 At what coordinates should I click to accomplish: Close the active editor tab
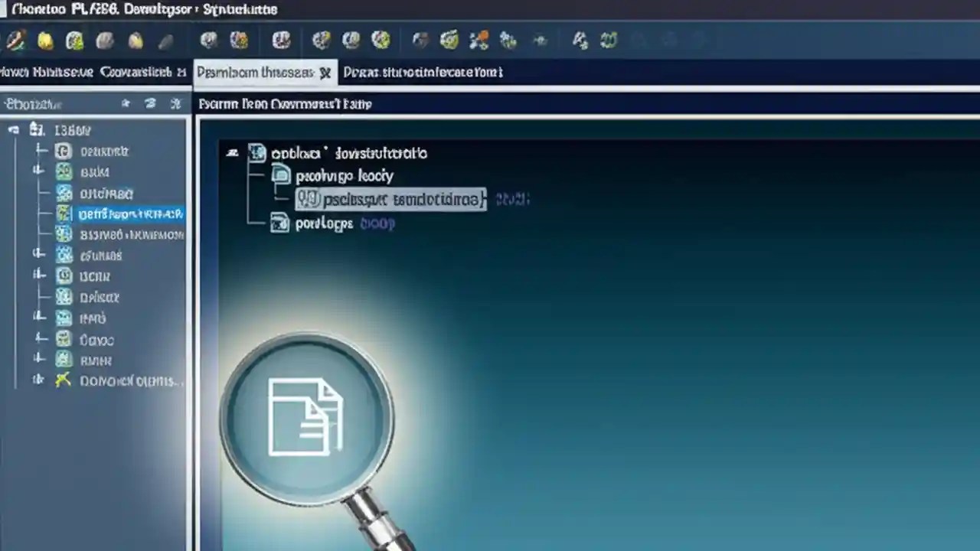(x=325, y=72)
